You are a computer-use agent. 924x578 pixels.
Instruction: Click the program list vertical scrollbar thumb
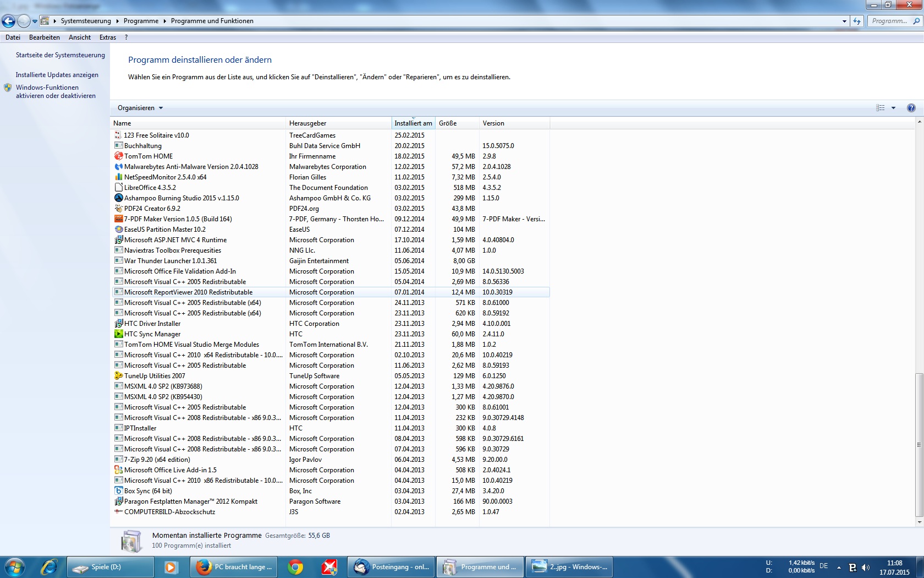pos(919,444)
